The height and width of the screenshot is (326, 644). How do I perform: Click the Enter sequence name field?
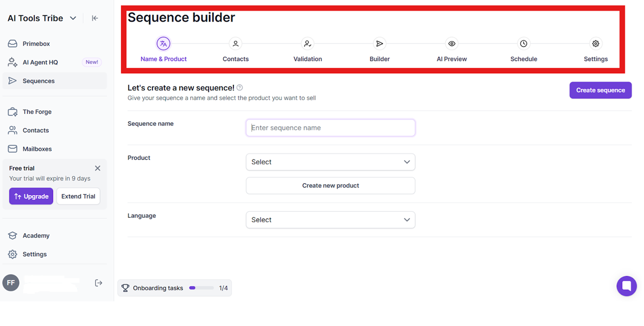tap(331, 128)
